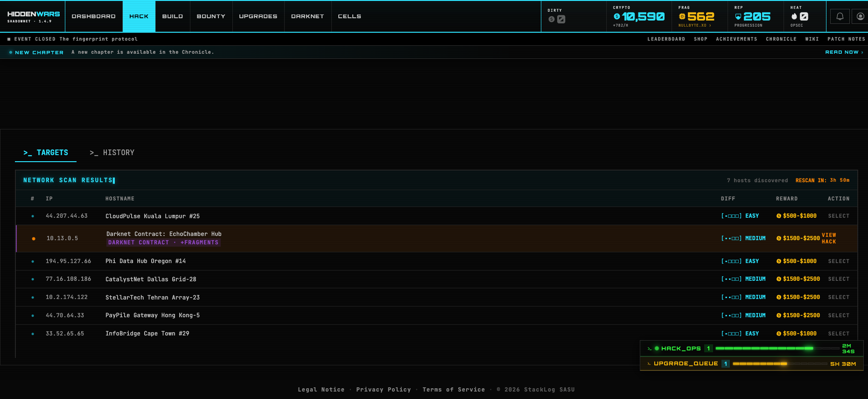Click the dirty money coin icon
Image resolution: width=868 pixels, height=399 pixels.
point(552,19)
